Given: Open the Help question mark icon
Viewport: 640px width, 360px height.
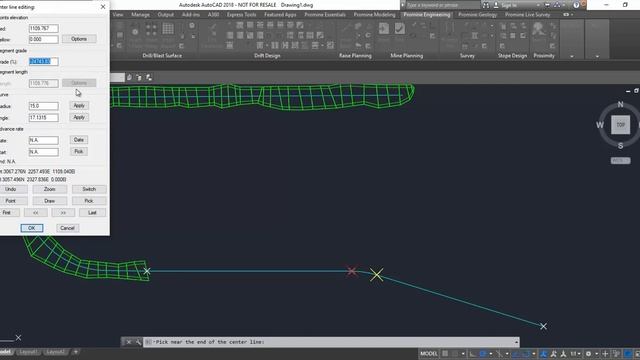Looking at the screenshot, I should tap(576, 5).
